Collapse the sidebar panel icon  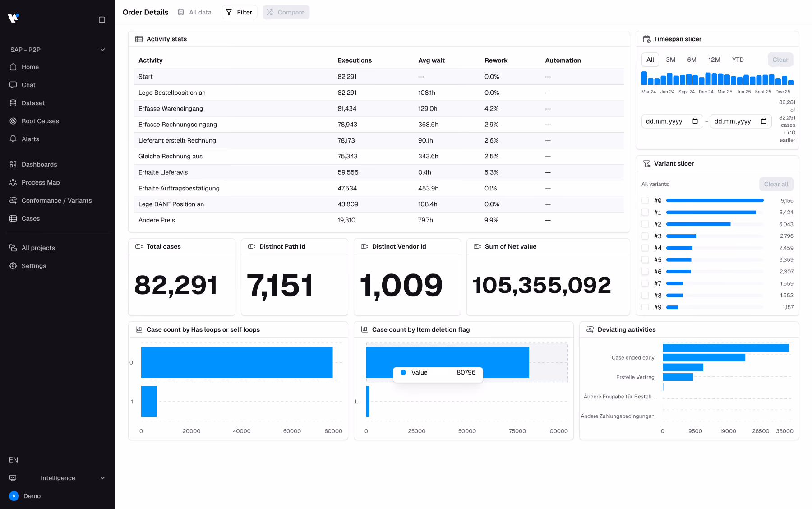click(102, 20)
